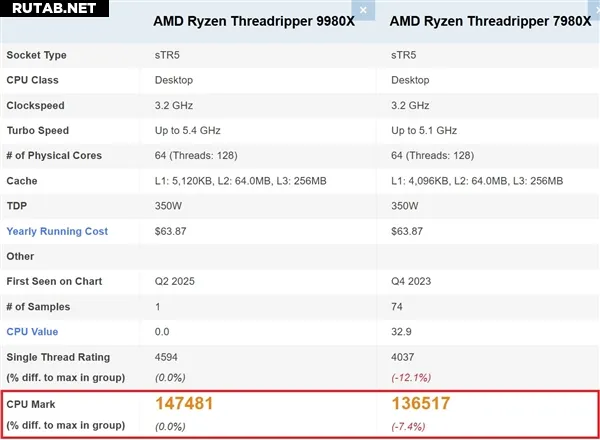600x440 pixels.
Task: Click the 147481 CPU Mark score
Action: [x=184, y=403]
